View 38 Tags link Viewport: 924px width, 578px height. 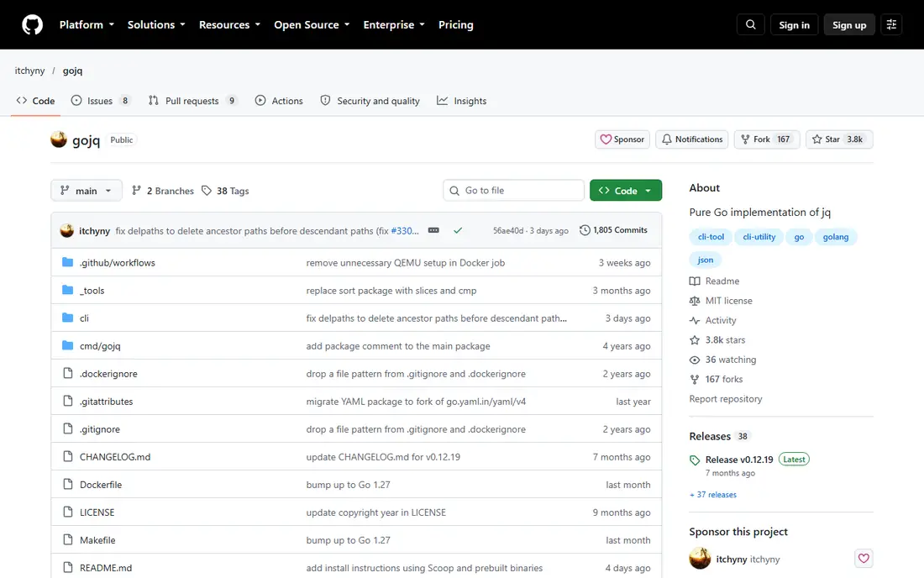coord(225,191)
